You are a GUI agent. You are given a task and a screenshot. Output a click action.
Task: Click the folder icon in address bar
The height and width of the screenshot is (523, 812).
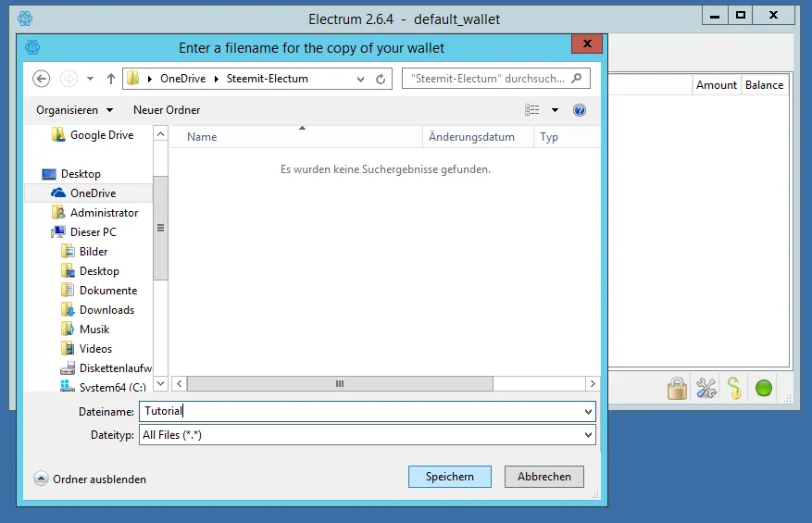click(x=133, y=78)
